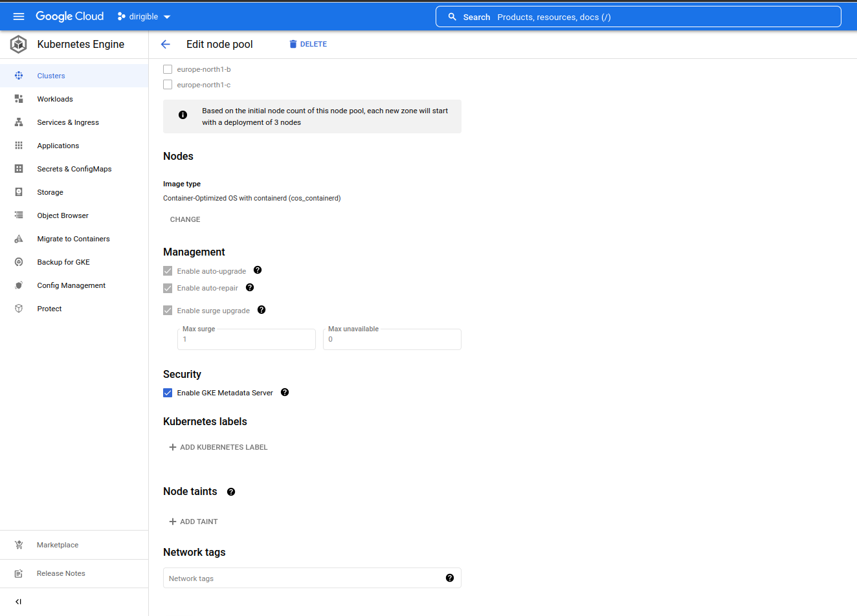Check the europe-north1-c zone checkbox
This screenshot has height=616, width=857.
(168, 85)
